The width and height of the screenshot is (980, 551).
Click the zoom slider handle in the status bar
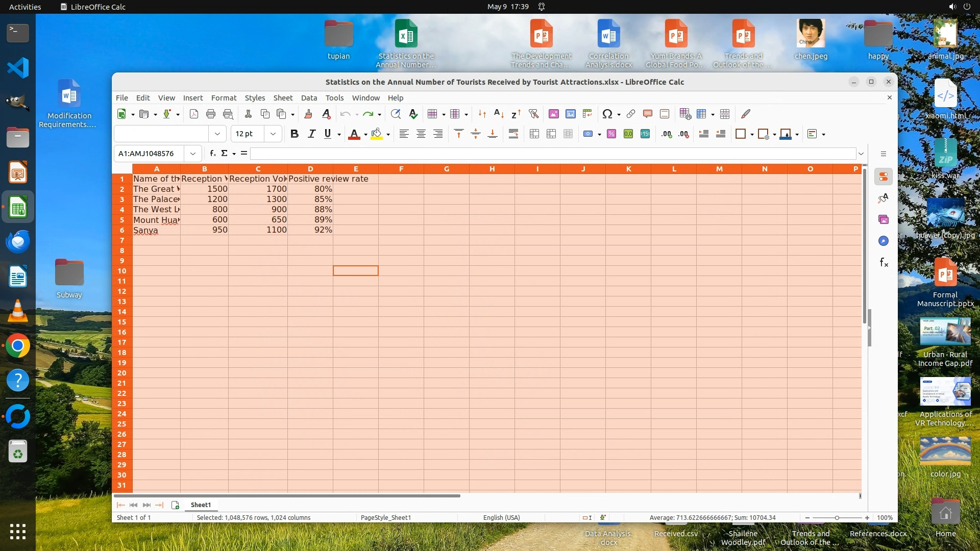[837, 518]
